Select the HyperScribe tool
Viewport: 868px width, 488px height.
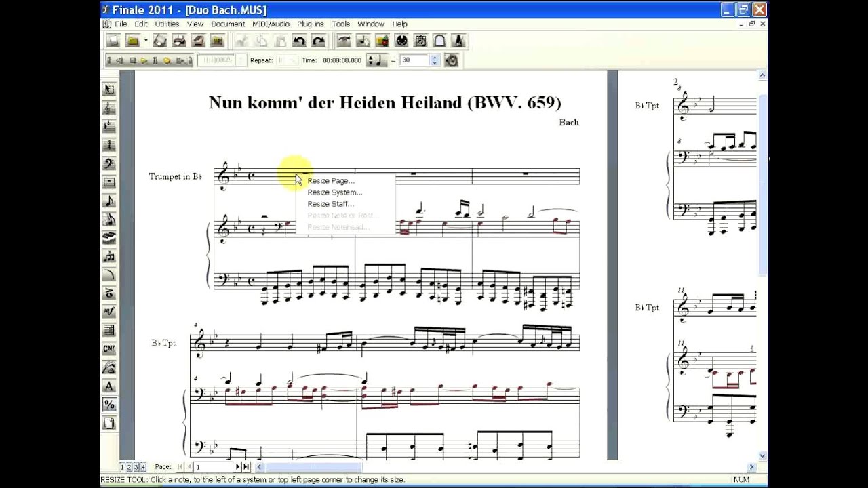pyautogui.click(x=108, y=237)
